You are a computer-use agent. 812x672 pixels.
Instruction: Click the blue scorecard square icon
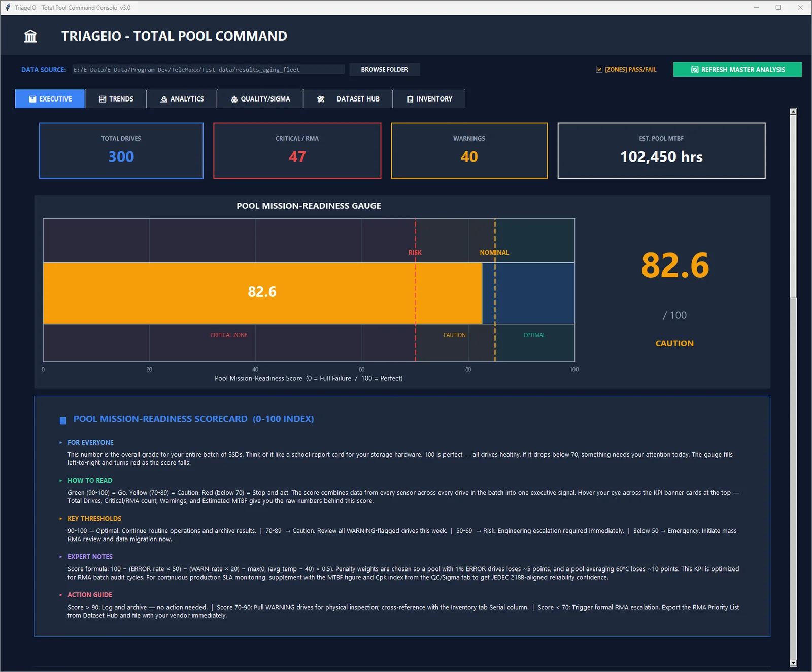click(63, 420)
